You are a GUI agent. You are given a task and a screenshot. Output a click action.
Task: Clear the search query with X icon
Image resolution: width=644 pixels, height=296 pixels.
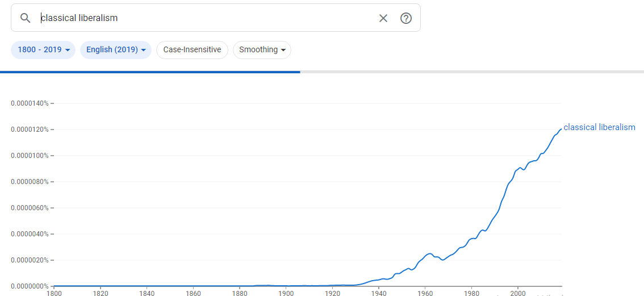click(383, 18)
